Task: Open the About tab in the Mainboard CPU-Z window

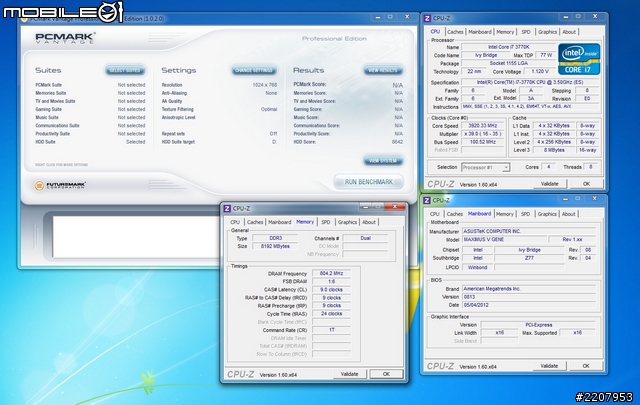Action: click(569, 214)
